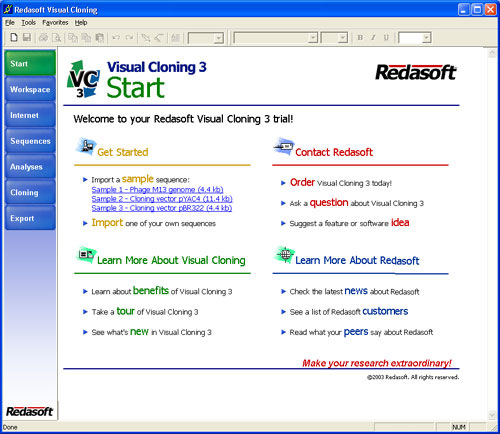Toggle Bold formatting button

[360, 38]
